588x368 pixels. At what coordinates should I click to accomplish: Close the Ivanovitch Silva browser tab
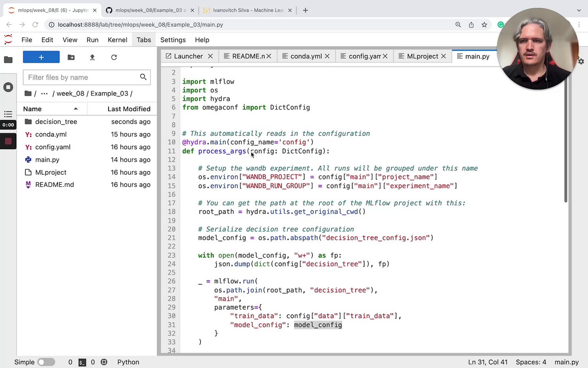(x=290, y=10)
